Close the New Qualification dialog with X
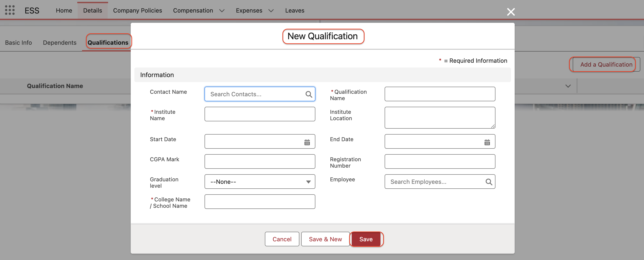644x260 pixels. pyautogui.click(x=511, y=12)
